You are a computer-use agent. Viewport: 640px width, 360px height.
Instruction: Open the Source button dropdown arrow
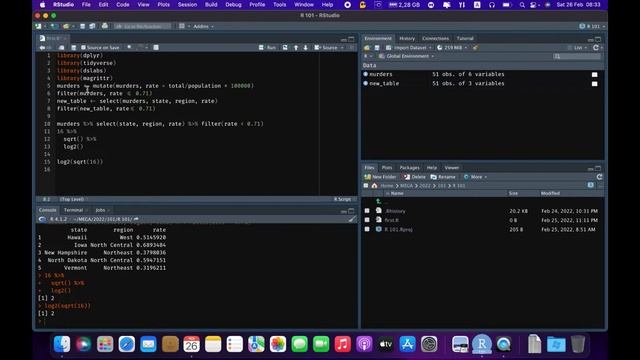tap(342, 48)
